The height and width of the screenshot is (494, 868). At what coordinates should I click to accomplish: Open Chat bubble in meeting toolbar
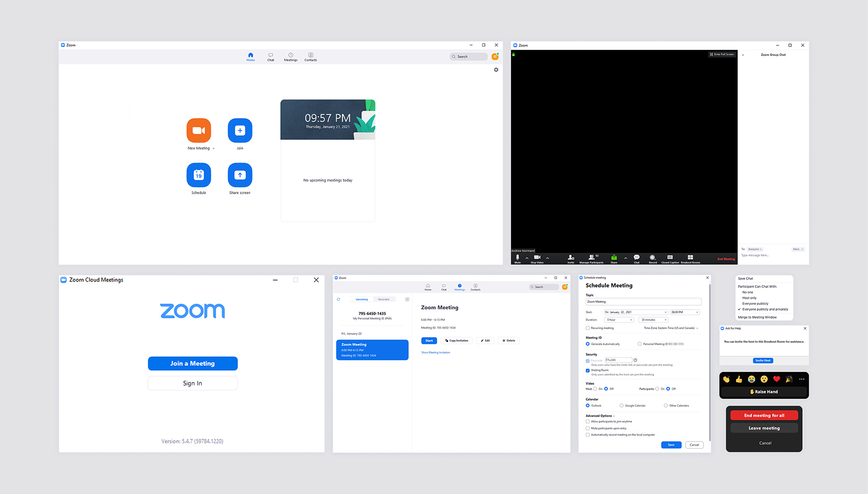637,258
